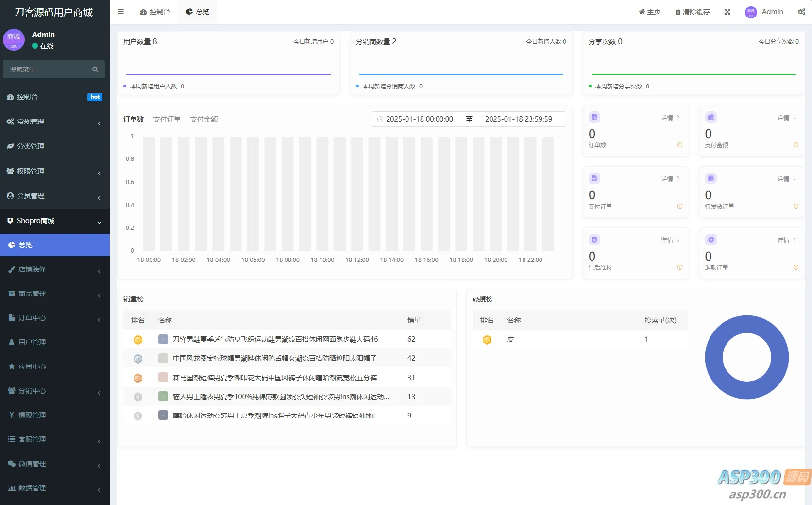Click the start date field 2025-01-18 00:00:00
The height and width of the screenshot is (505, 812).
[x=420, y=119]
